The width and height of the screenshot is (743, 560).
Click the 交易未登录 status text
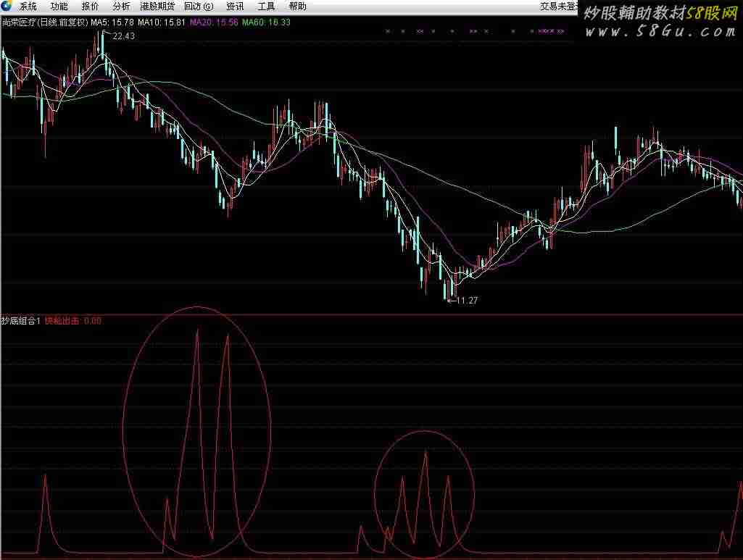point(559,7)
